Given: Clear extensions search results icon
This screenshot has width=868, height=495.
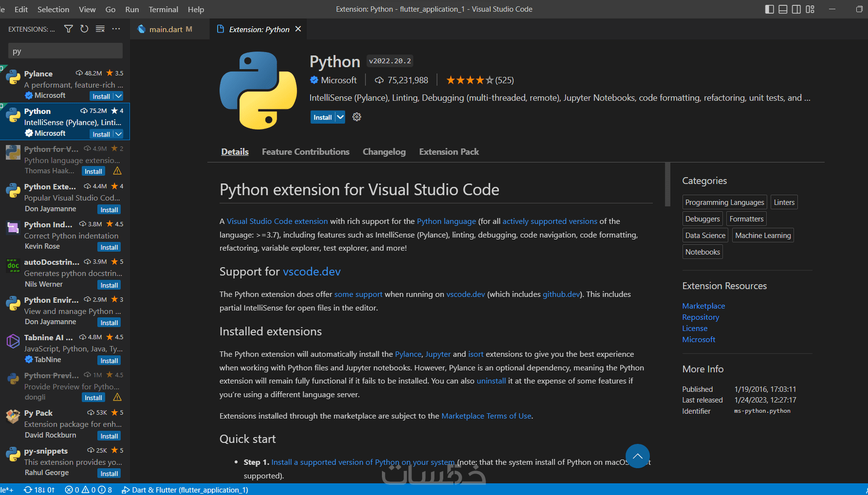Looking at the screenshot, I should [x=100, y=29].
